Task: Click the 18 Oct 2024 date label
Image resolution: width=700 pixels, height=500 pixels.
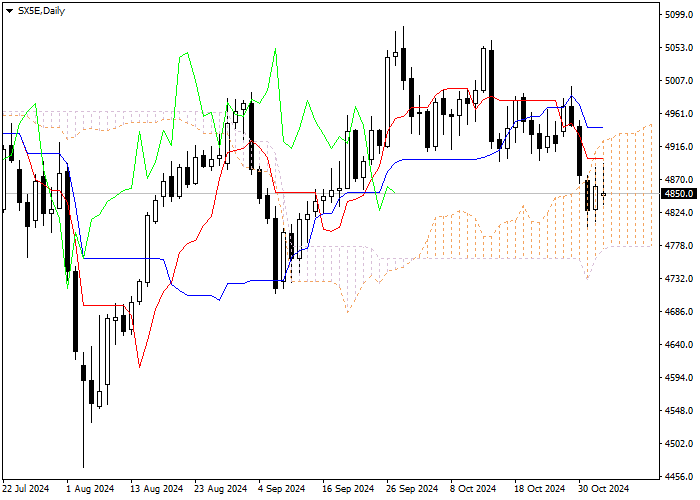Action: tap(540, 489)
